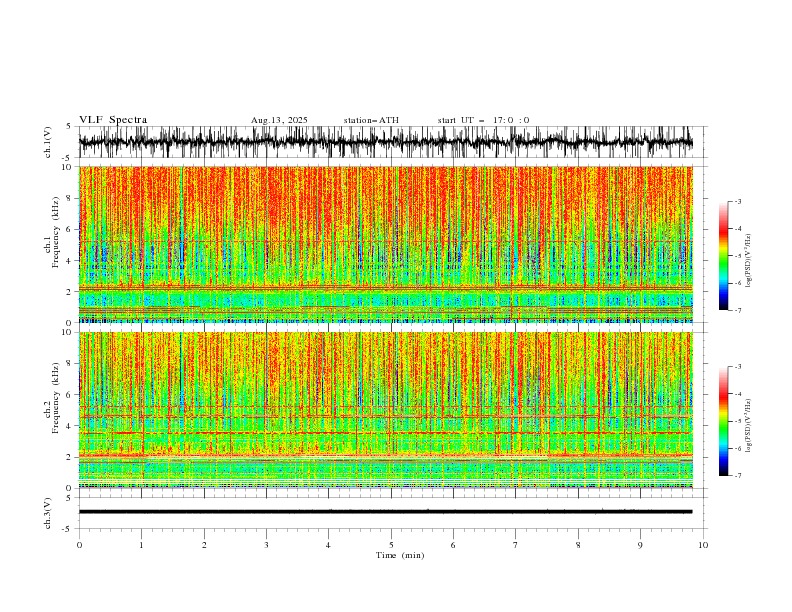Click the 'start UT = 17:0 :0' text

tap(483, 120)
